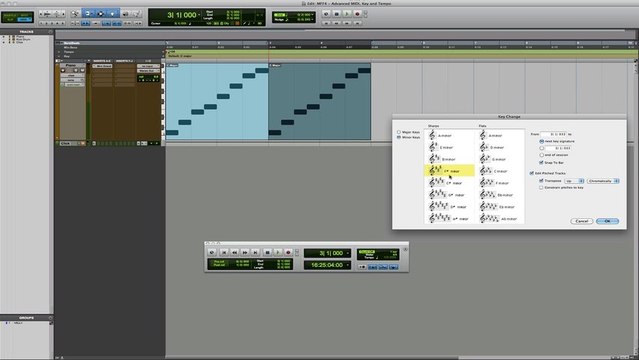Screen dimensions: 639x360
Task: Open the main counter dropdown in the Edit toolbar
Action: tap(199, 15)
